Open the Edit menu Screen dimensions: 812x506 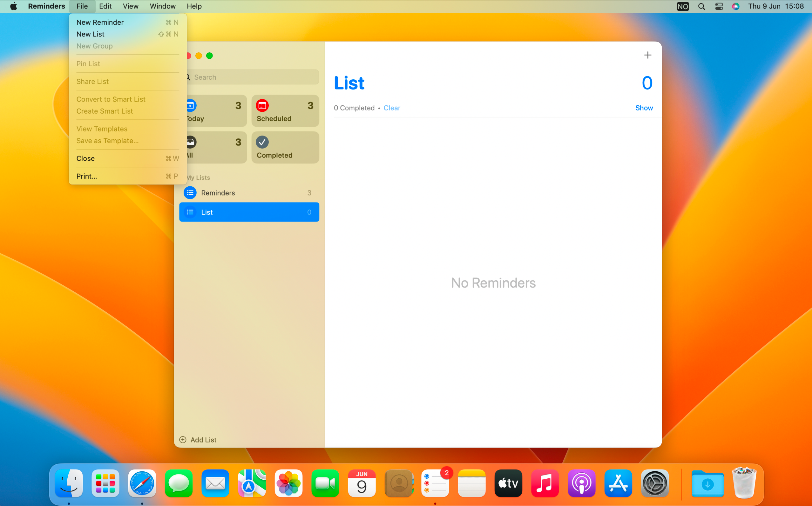[x=105, y=6]
